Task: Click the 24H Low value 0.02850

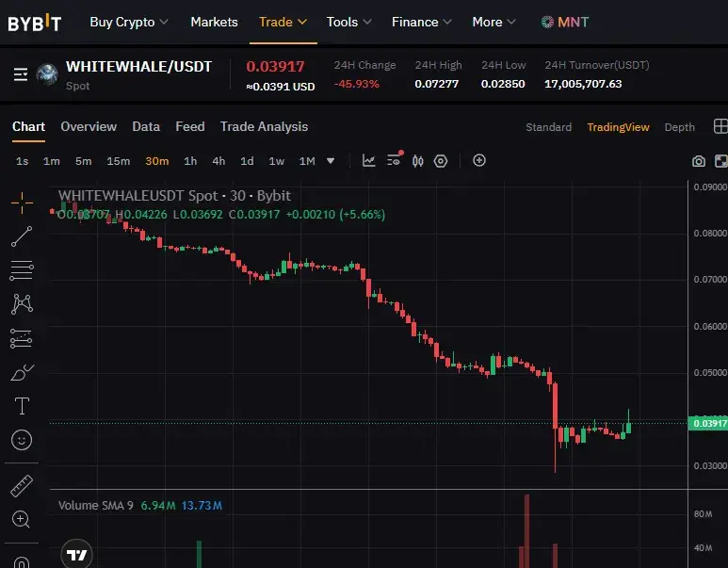Action: click(503, 84)
